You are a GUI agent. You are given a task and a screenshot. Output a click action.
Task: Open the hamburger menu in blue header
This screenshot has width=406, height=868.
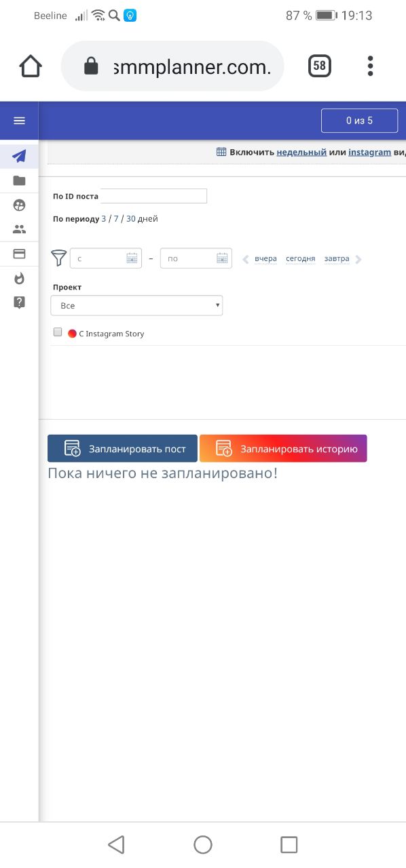19,121
